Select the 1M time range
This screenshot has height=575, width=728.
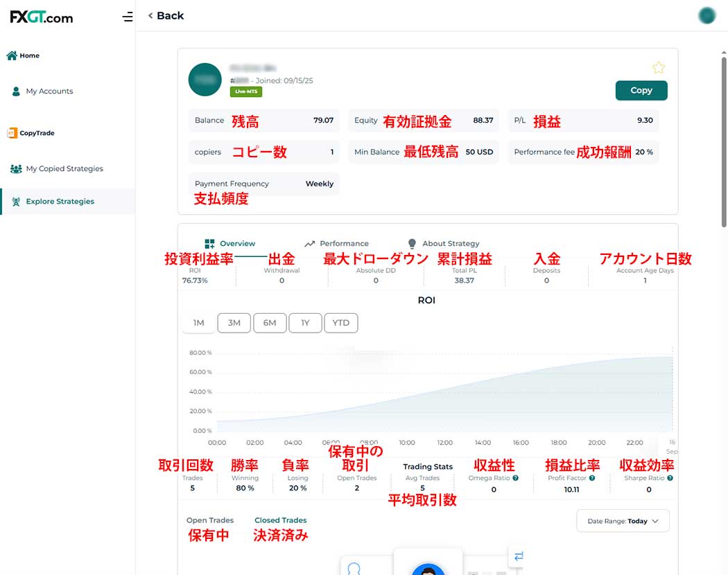point(198,323)
